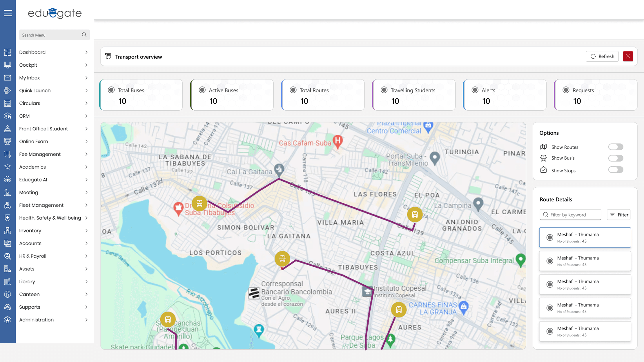Select the Library icon in the sidebar
Screen dimensions: 644x362
(8, 281)
